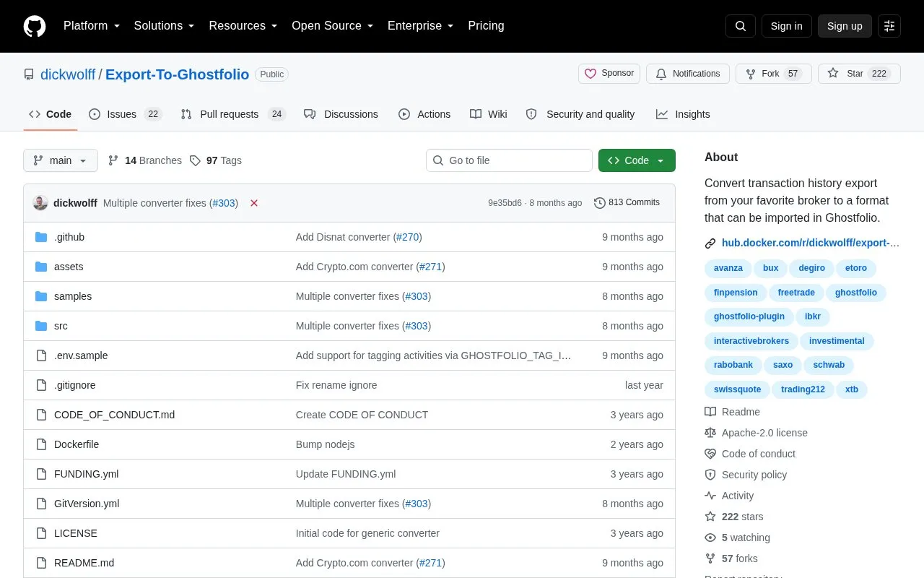The height and width of the screenshot is (578, 924).
Task: Open the README.md file
Action: coord(84,563)
